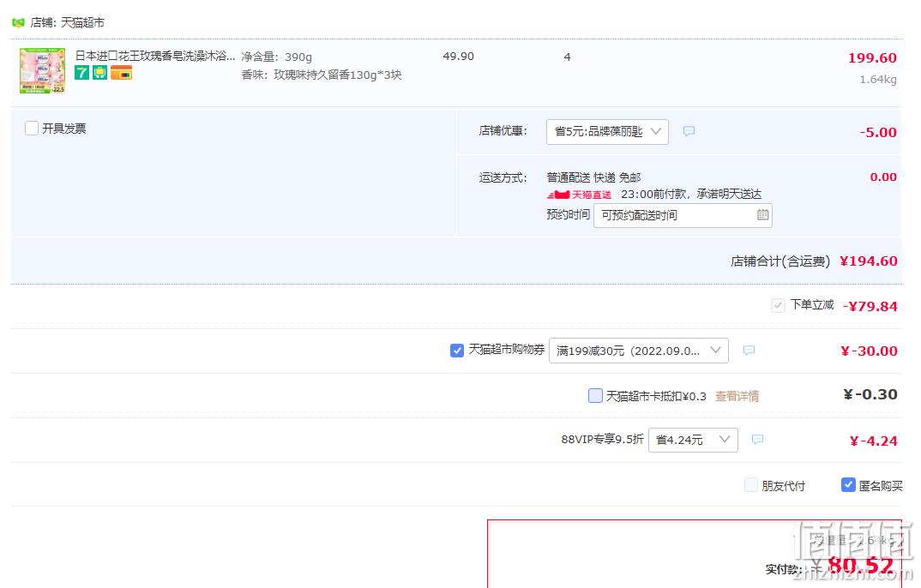Toggle the 下单立减 checkbox
The image size is (921, 588).
(778, 305)
